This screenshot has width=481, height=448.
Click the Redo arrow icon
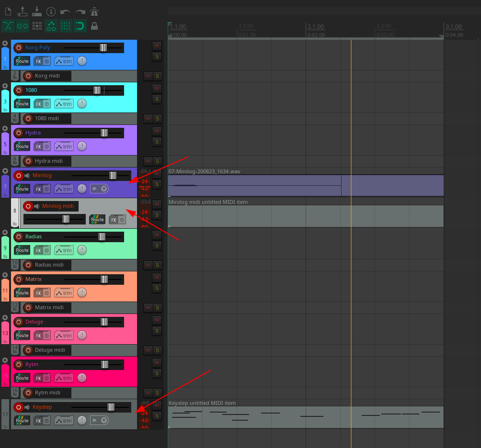pos(80,12)
